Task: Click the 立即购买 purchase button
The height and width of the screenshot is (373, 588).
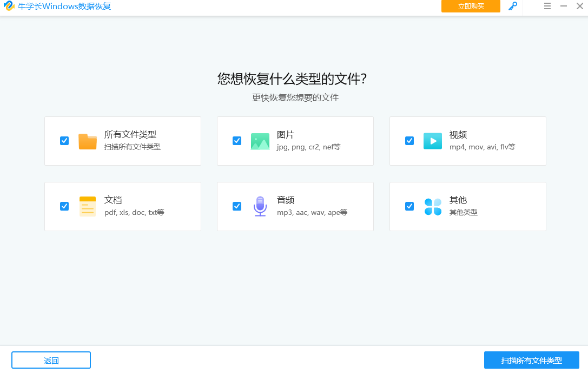Action: (471, 6)
